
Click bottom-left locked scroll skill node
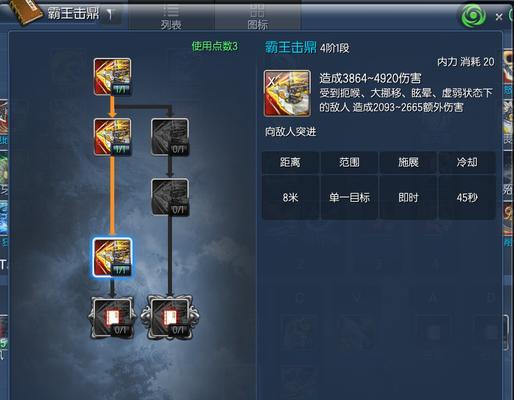[112, 318]
